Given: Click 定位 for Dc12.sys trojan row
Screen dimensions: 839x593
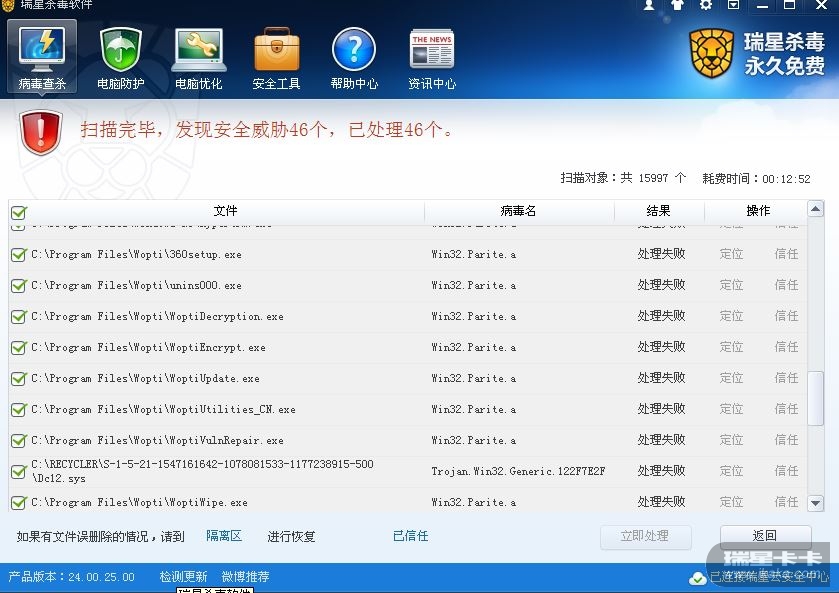Looking at the screenshot, I should pos(731,471).
